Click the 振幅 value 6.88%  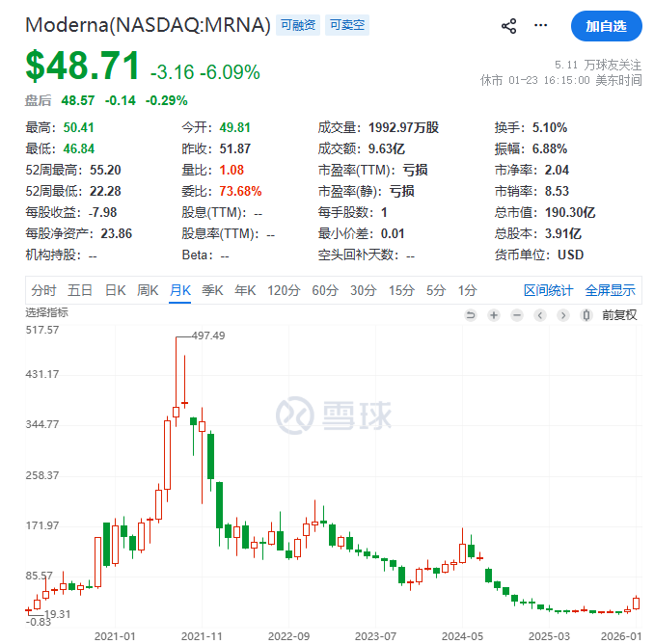(x=550, y=148)
